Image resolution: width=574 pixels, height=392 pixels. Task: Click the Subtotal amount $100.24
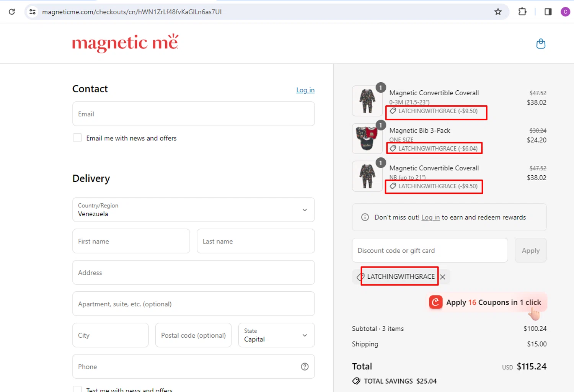(535, 328)
